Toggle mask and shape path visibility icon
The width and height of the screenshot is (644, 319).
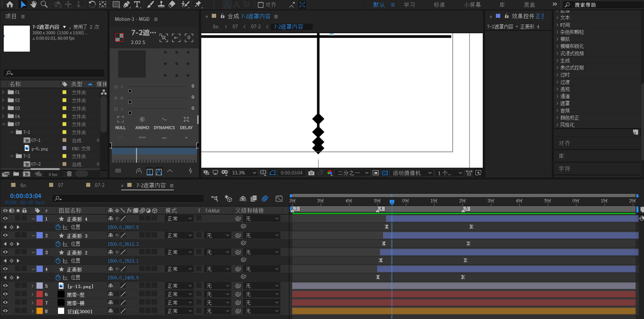pyautogui.click(x=273, y=173)
